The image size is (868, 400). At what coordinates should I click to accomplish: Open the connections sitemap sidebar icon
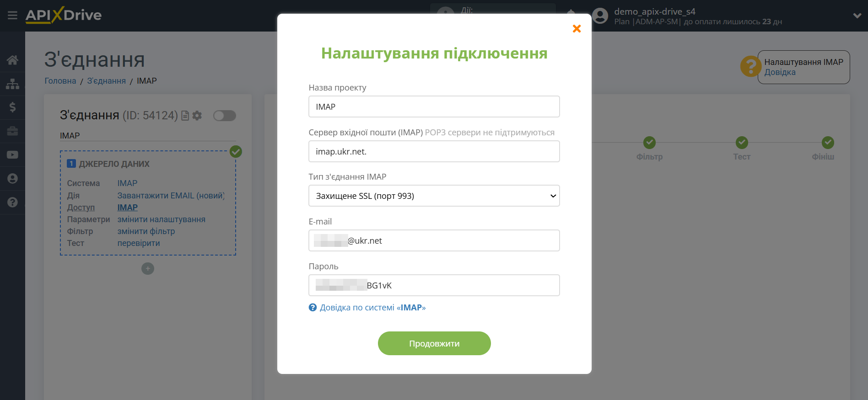tap(12, 84)
